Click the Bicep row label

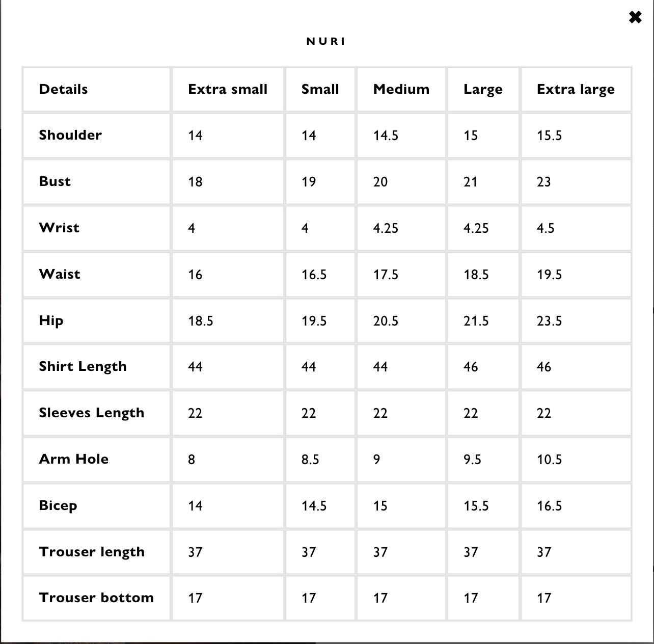click(58, 505)
